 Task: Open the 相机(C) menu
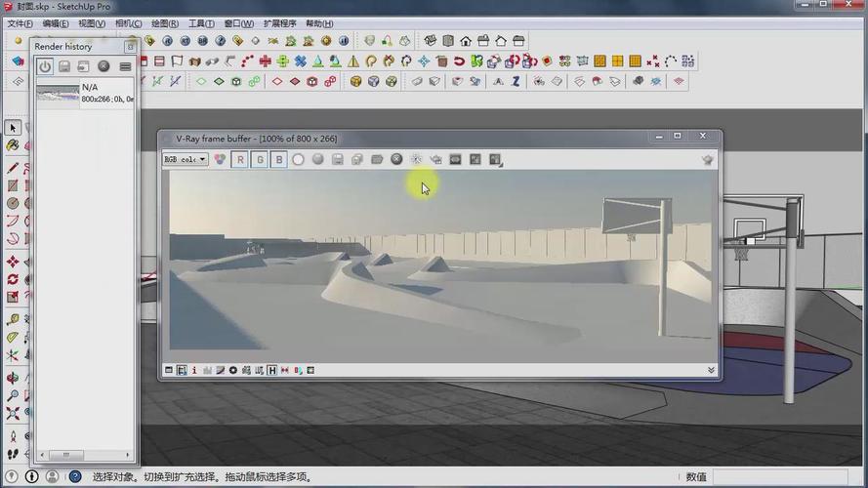pos(128,23)
